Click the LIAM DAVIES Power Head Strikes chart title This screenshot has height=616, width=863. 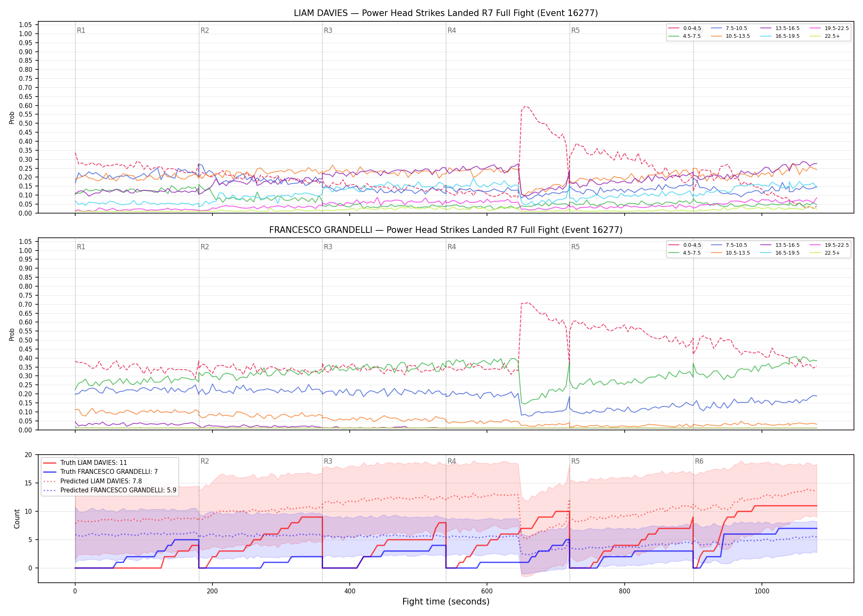pyautogui.click(x=446, y=13)
